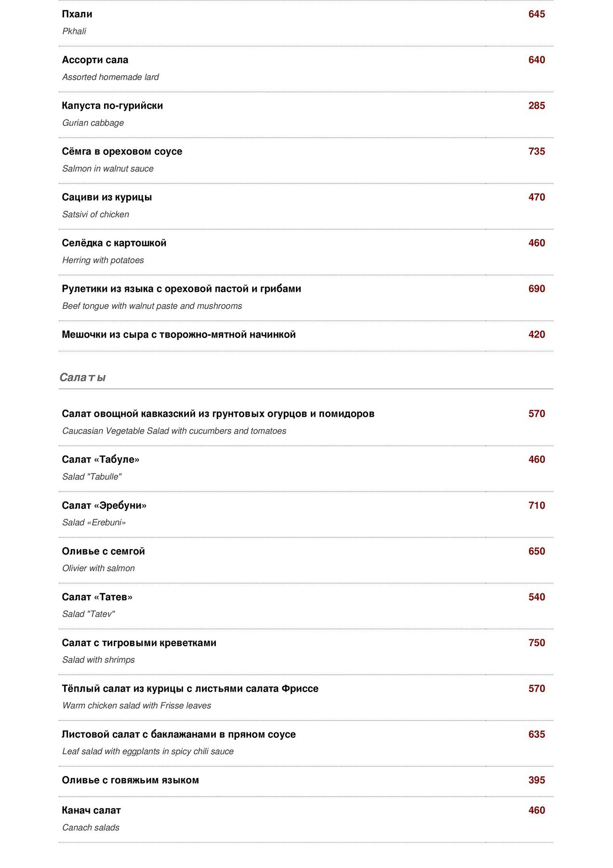Select Листовой салат с баклажанами item
Screen dimensions: 613x868
tap(179, 735)
